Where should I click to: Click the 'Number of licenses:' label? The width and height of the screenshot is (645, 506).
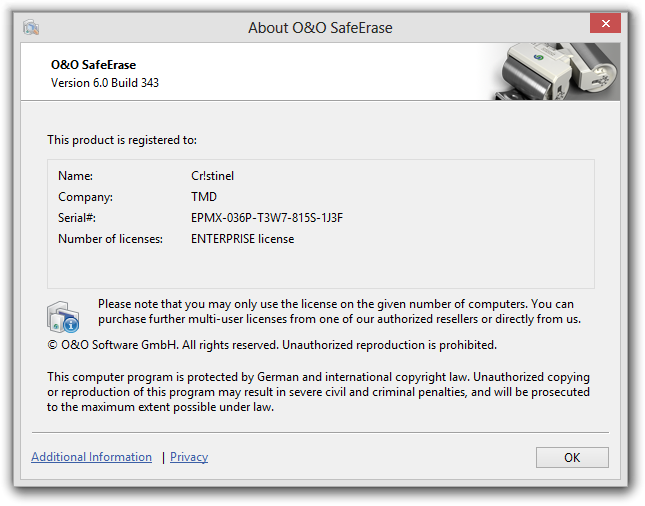[x=110, y=239]
